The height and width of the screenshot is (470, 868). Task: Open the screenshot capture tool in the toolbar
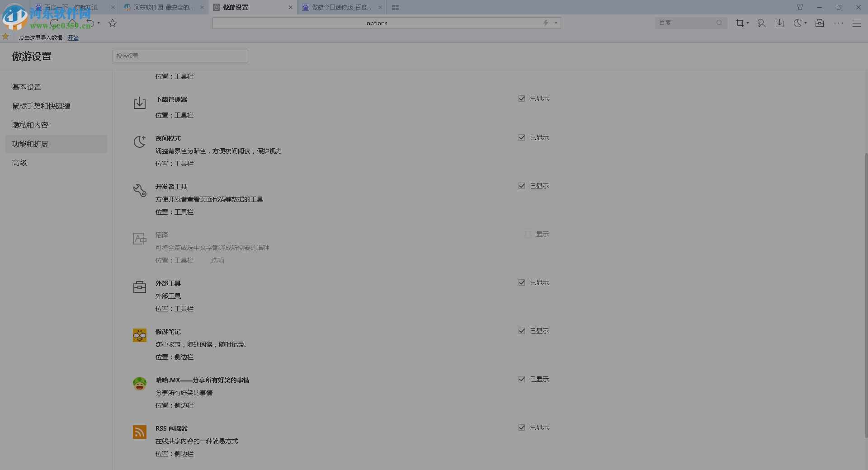[x=740, y=23]
